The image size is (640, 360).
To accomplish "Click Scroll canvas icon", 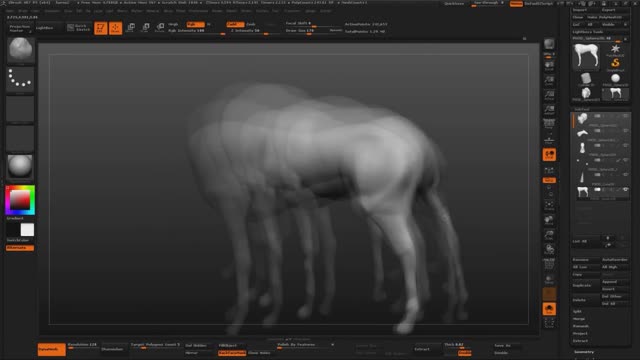I will tap(549, 67).
